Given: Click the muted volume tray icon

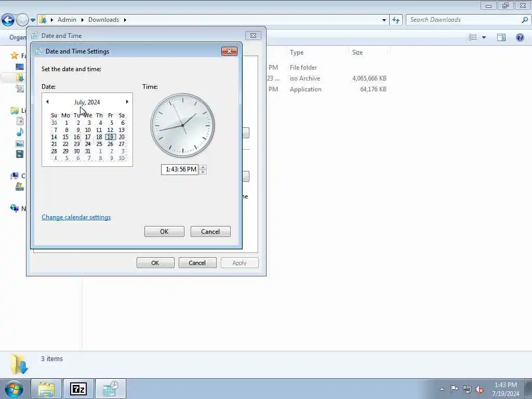Looking at the screenshot, I should click(x=480, y=389).
